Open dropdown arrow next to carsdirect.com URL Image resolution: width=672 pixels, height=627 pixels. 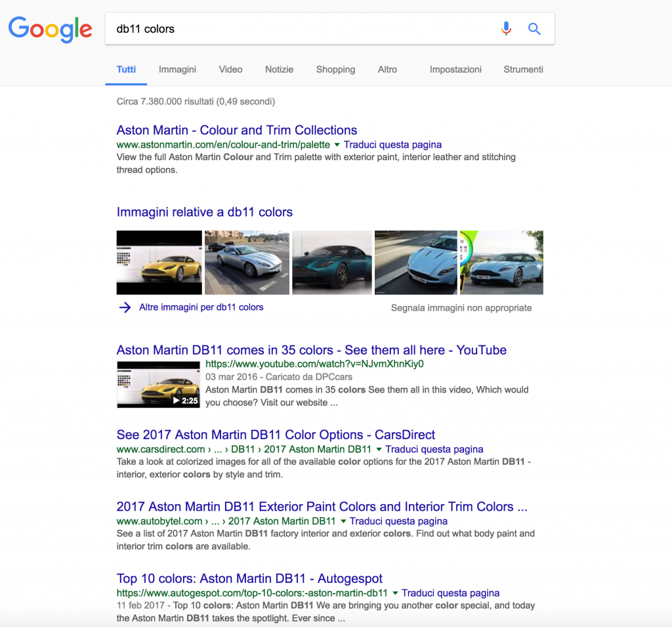(379, 450)
